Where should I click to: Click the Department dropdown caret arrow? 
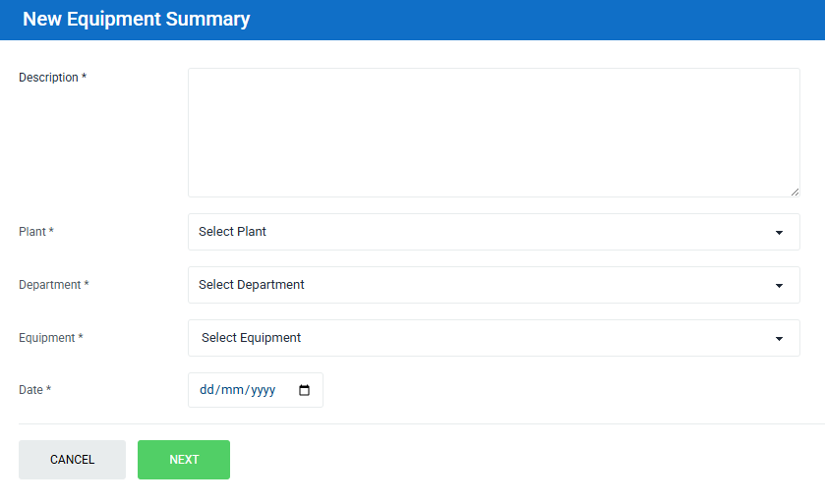779,286
